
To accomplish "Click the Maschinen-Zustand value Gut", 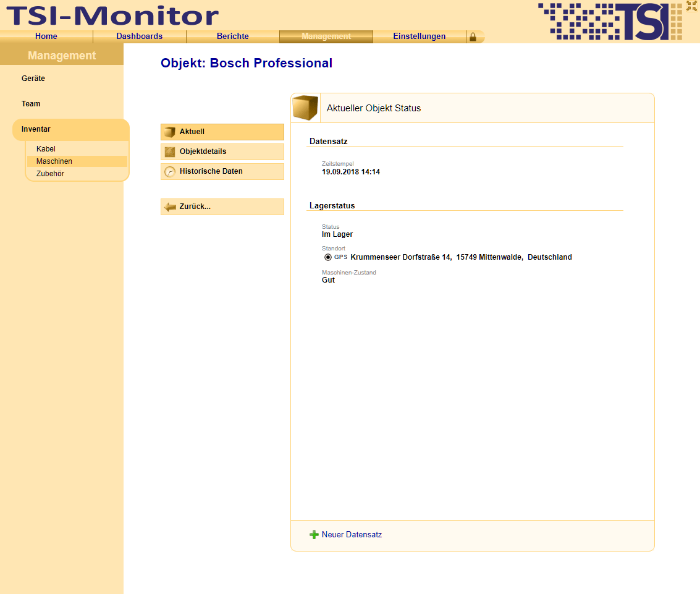I will (328, 280).
